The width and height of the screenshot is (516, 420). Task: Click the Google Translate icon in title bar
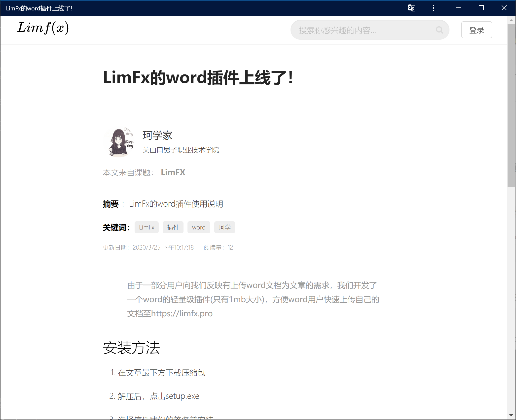(411, 8)
